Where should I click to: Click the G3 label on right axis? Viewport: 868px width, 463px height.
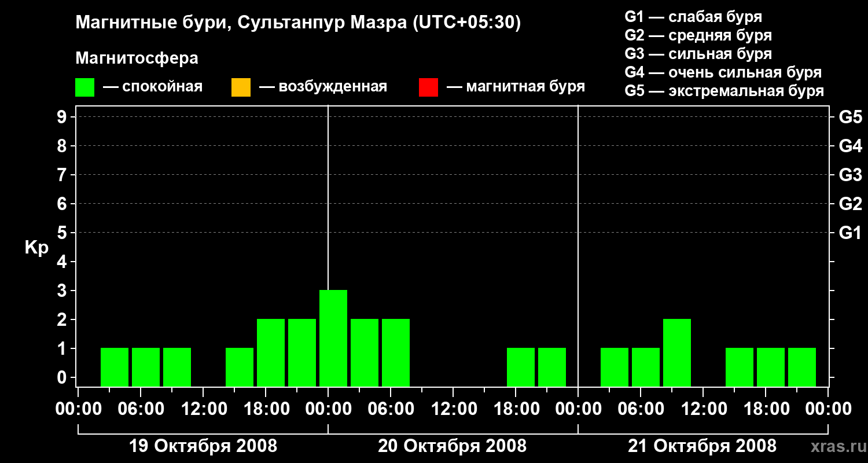coord(850,175)
